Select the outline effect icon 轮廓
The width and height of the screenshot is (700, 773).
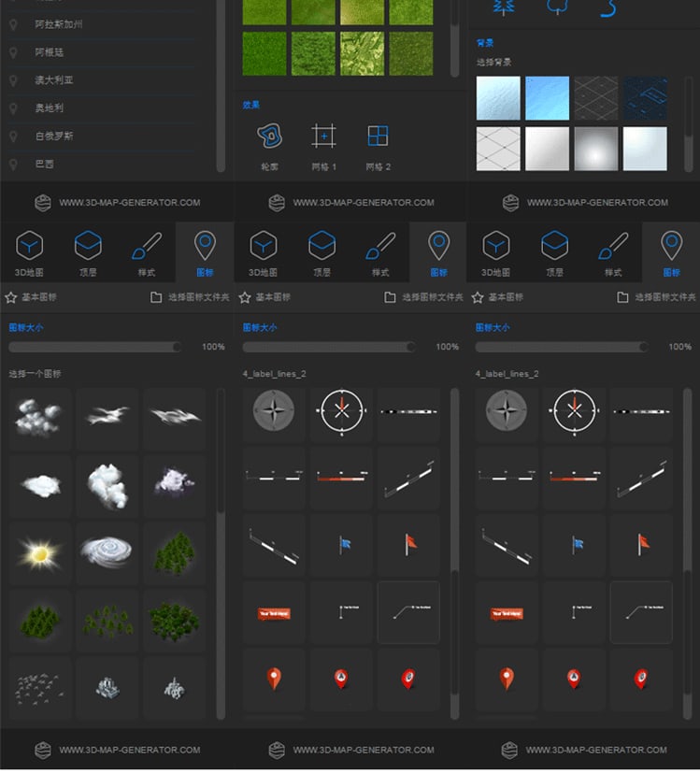tap(269, 136)
